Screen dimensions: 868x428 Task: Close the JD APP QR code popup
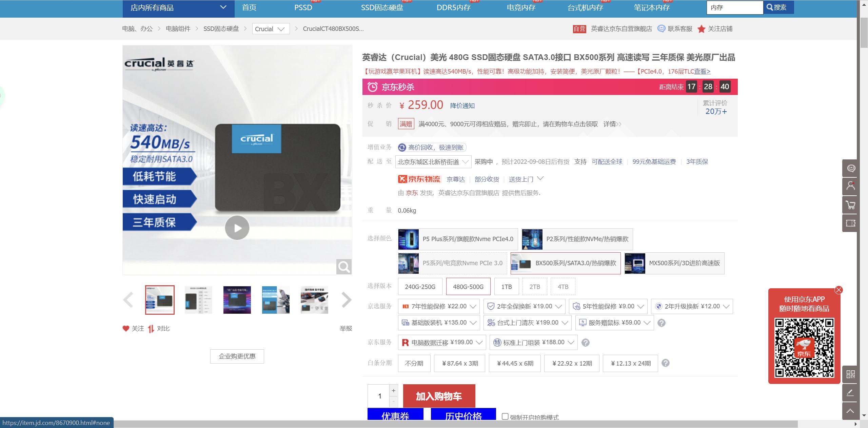pyautogui.click(x=839, y=290)
